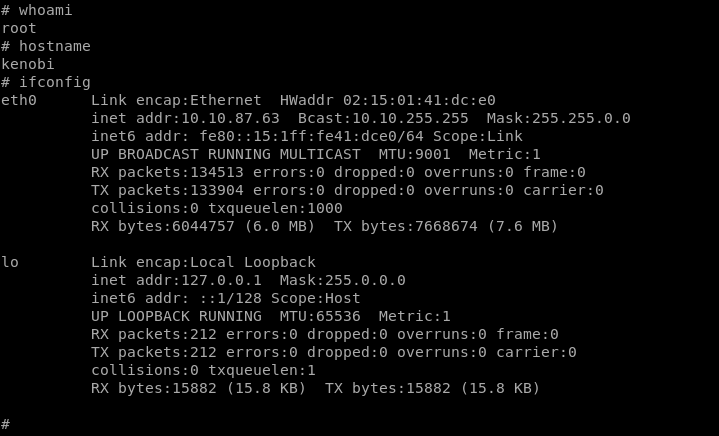Image resolution: width=719 pixels, height=436 pixels.
Task: Click the MTU:9001 value
Action: [x=415, y=154]
